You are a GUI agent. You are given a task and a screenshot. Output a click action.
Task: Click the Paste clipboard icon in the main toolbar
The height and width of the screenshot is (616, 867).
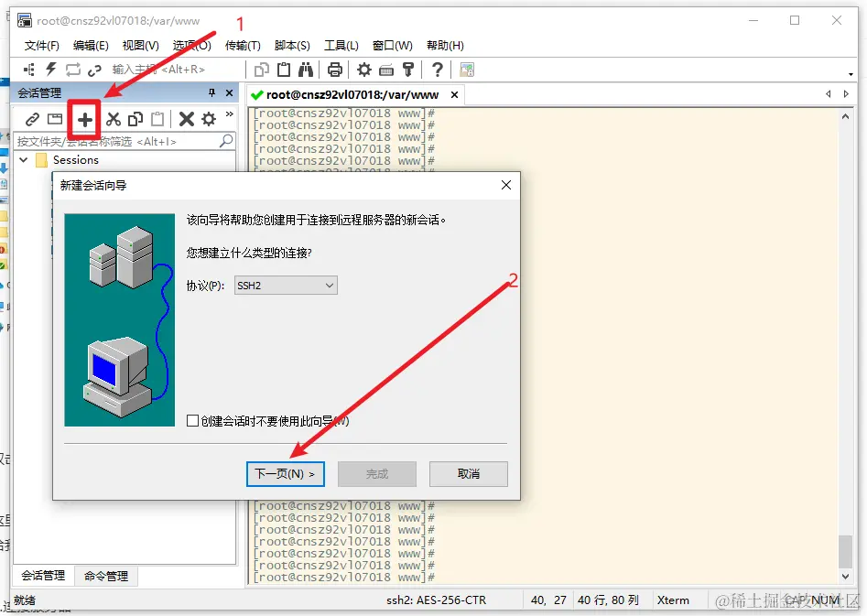click(x=284, y=70)
